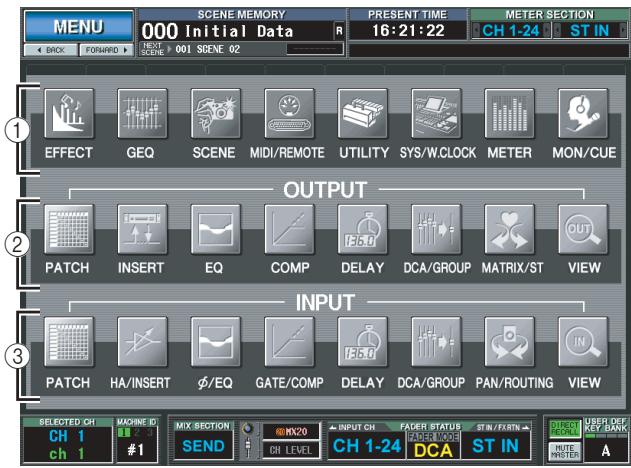Click PRESENT TIME 16:21:22 display

408,30
